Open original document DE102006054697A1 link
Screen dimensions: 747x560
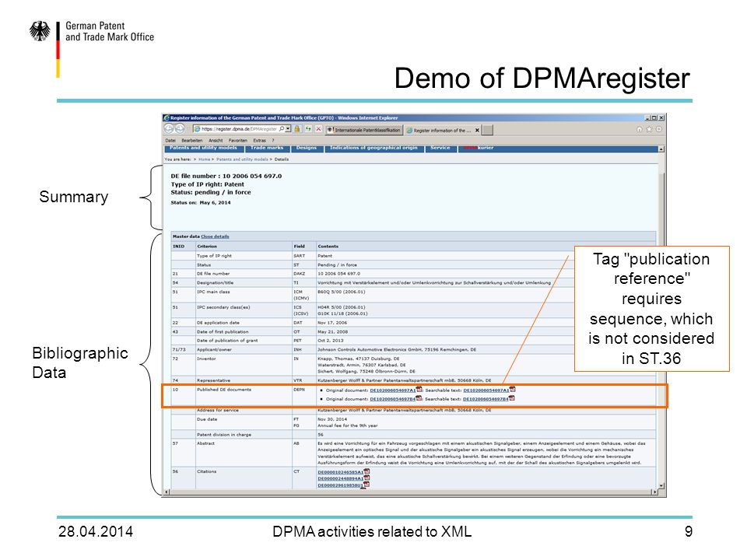[x=392, y=390]
